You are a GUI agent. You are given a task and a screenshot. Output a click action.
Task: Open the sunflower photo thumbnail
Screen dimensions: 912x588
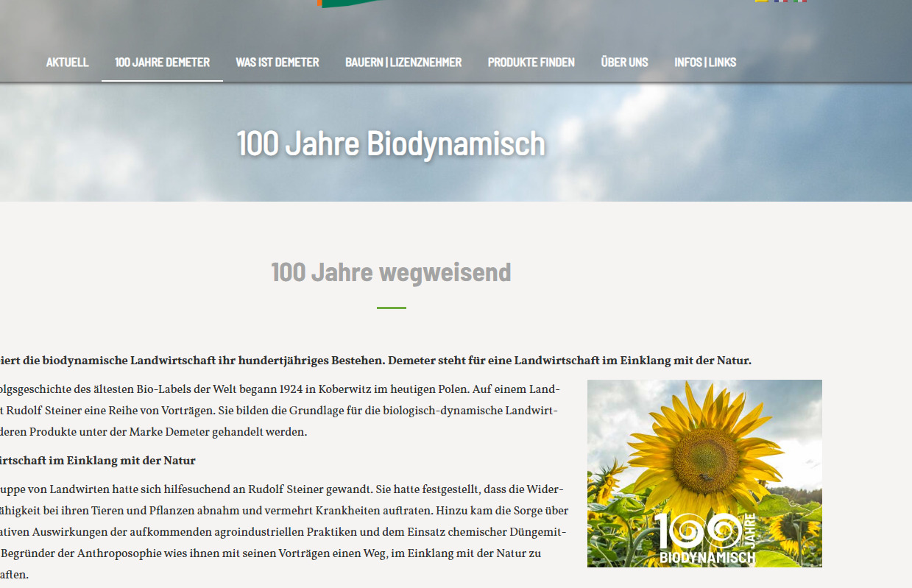(704, 473)
